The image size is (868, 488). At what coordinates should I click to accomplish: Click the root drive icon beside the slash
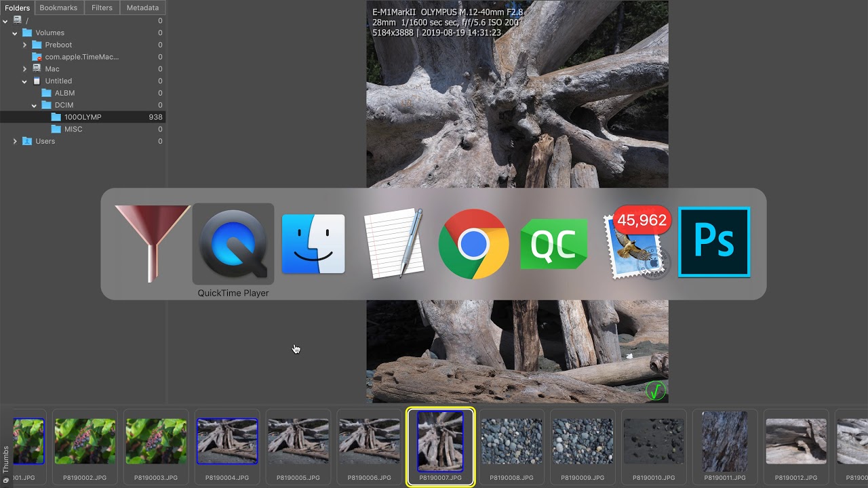click(x=18, y=21)
